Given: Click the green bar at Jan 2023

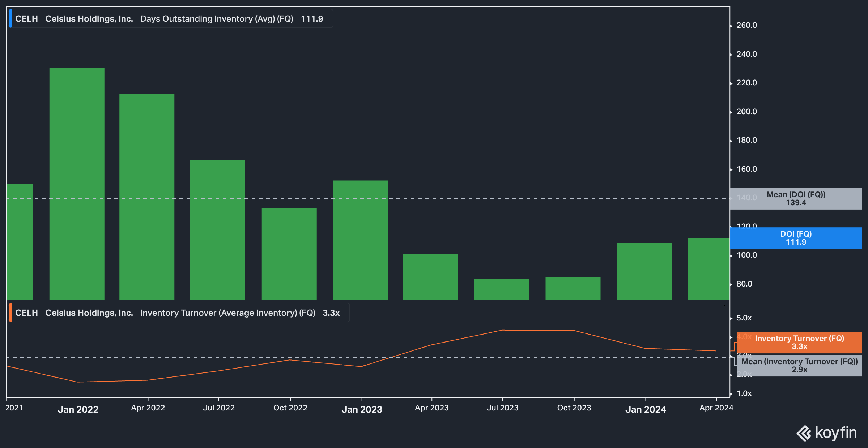Looking at the screenshot, I should (x=361, y=240).
